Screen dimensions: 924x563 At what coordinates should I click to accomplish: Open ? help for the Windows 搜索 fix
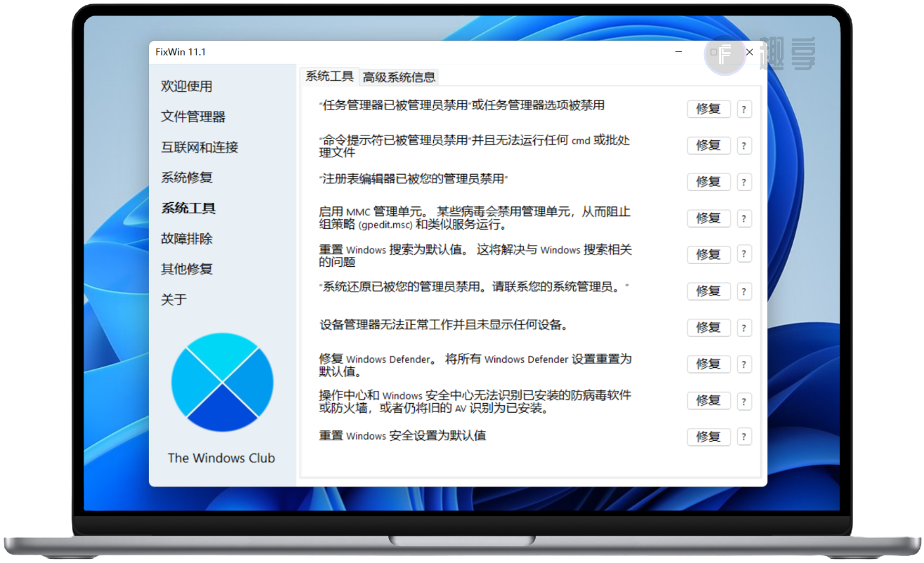(x=744, y=255)
